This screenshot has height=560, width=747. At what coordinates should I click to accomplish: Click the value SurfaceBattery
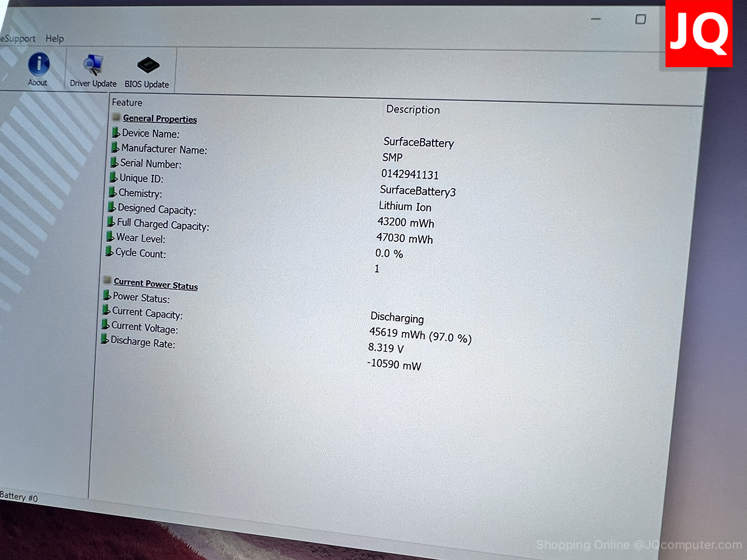(418, 142)
